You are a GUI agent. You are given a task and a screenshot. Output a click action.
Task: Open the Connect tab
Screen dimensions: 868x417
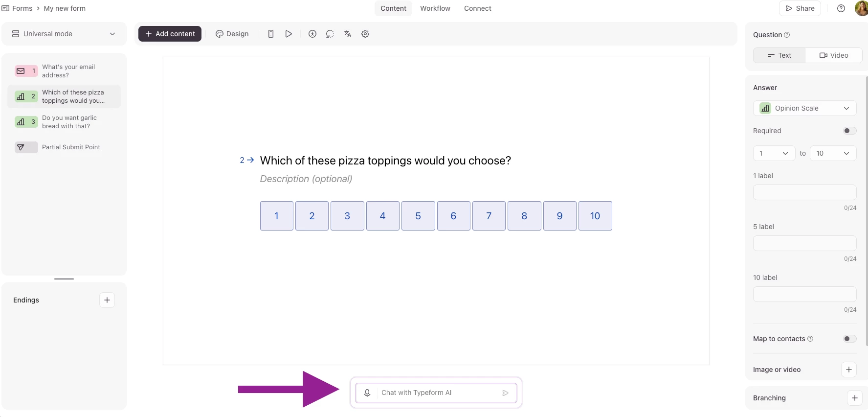[477, 8]
